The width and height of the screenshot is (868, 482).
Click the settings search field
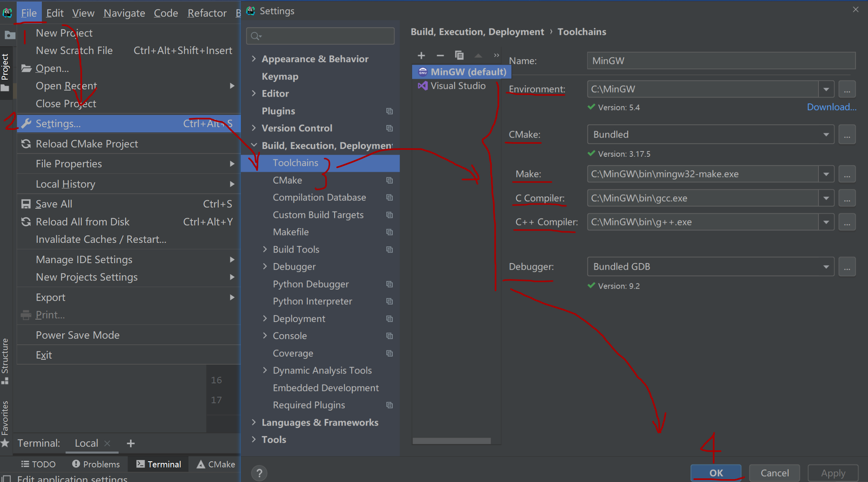320,36
